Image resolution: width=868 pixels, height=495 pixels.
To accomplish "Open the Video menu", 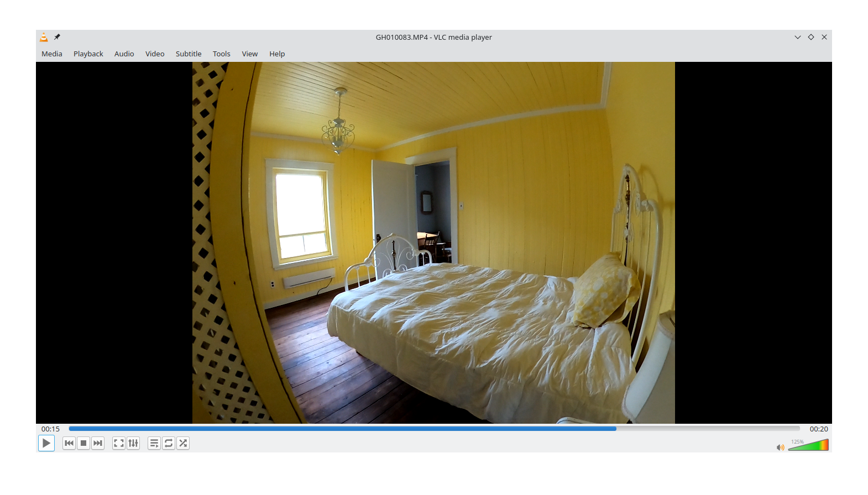I will pyautogui.click(x=155, y=54).
